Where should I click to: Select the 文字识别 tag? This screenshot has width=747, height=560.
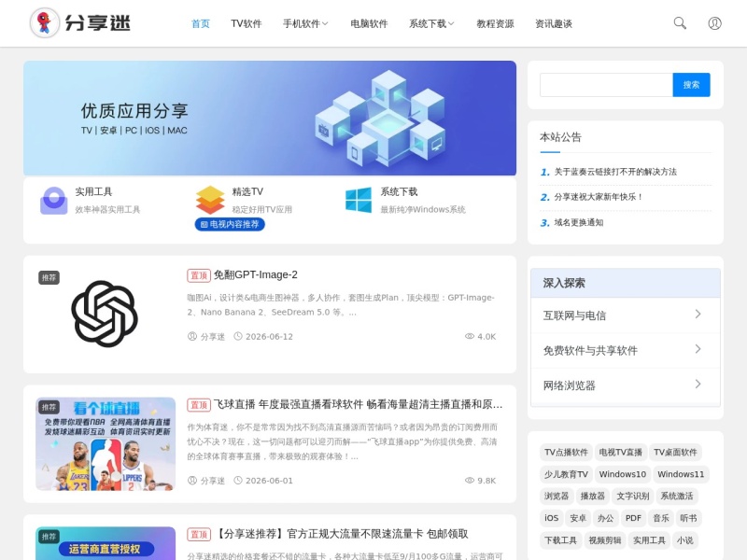tap(633, 496)
